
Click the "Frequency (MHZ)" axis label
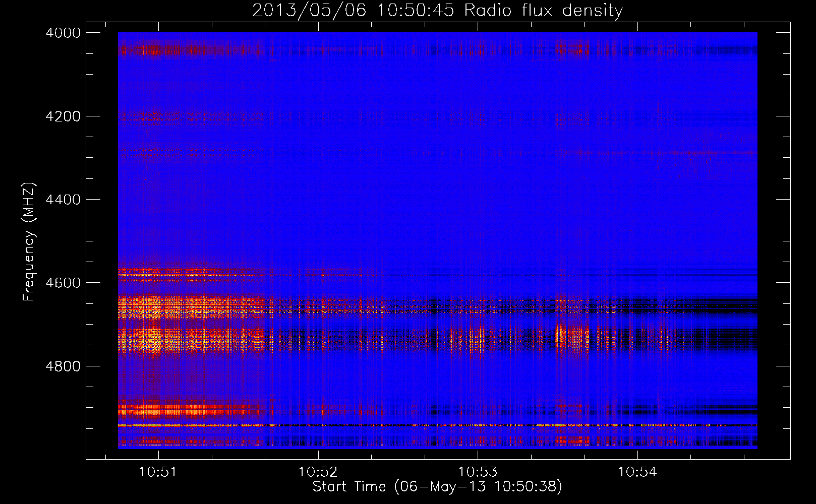click(29, 242)
